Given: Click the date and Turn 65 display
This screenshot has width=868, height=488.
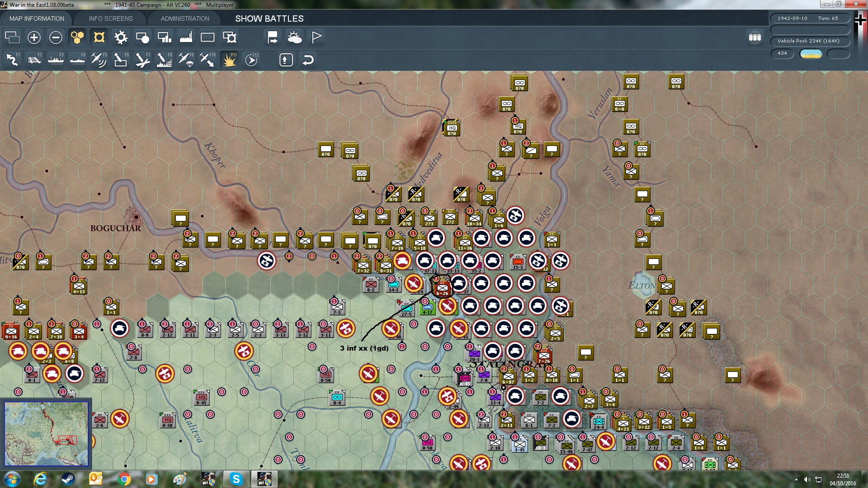Looking at the screenshot, I should (x=810, y=19).
